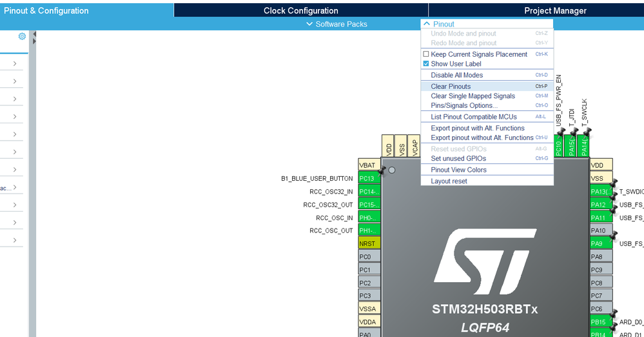Click the RCC_OSC_OUT signal label
Image resolution: width=644 pixels, height=337 pixels.
(x=331, y=231)
